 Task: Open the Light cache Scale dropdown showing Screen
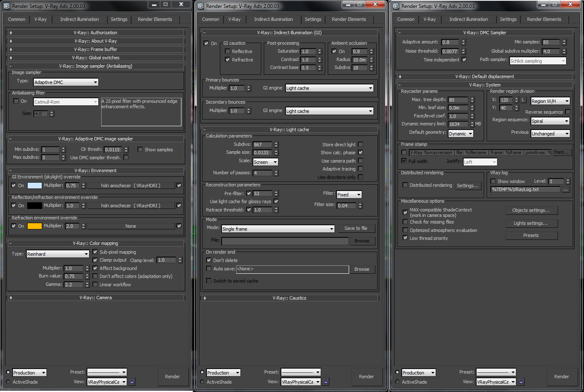(x=265, y=162)
